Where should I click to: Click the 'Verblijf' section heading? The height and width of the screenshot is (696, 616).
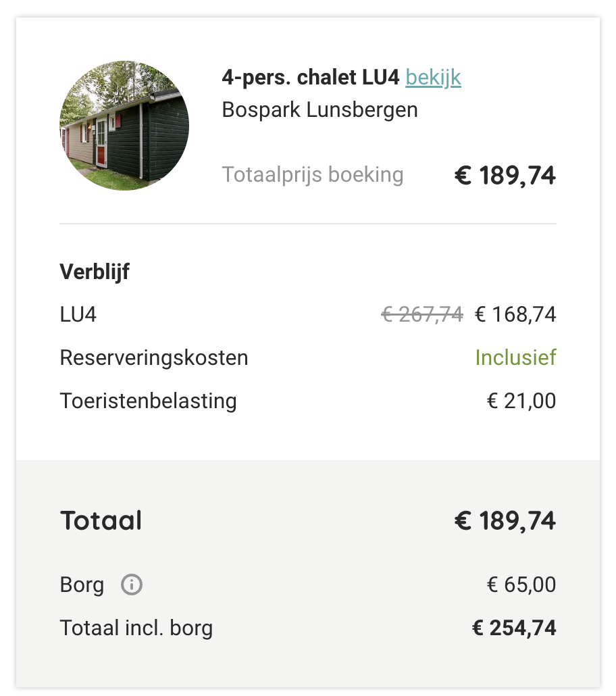(x=95, y=272)
